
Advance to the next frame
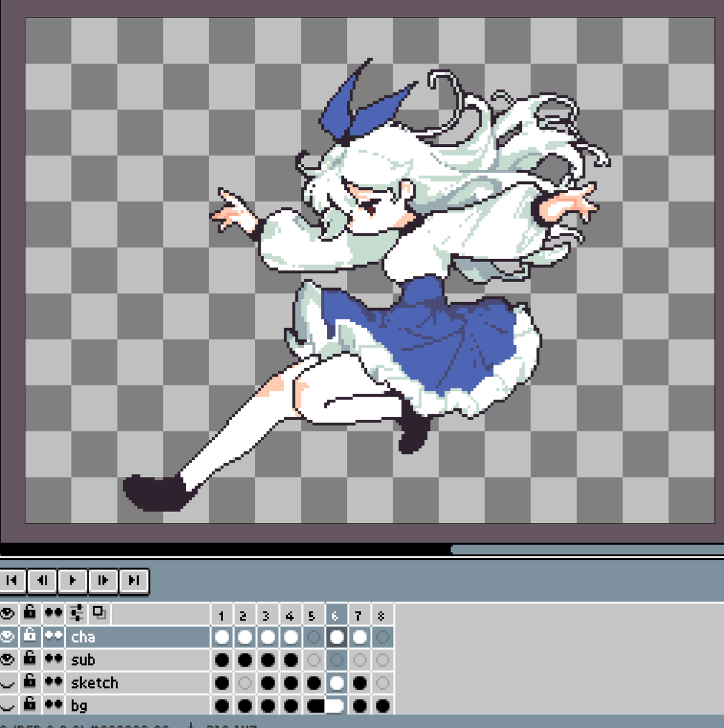103,581
